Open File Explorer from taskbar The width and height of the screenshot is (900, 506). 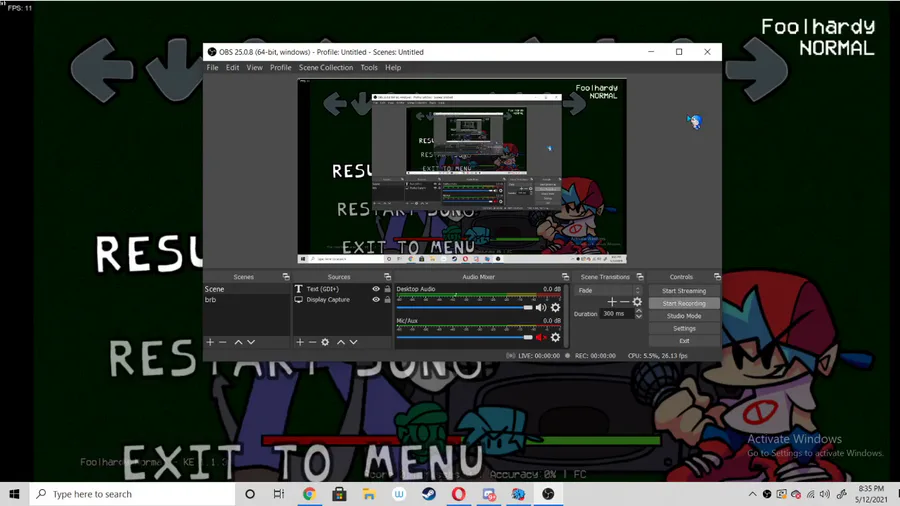point(369,494)
